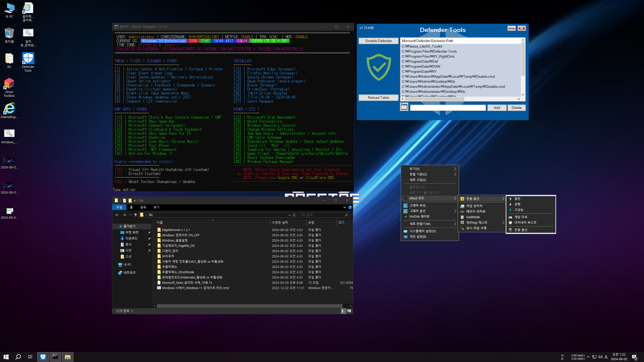Click the Delete button in Defender Tools
This screenshot has width=644, height=362.
point(516,107)
